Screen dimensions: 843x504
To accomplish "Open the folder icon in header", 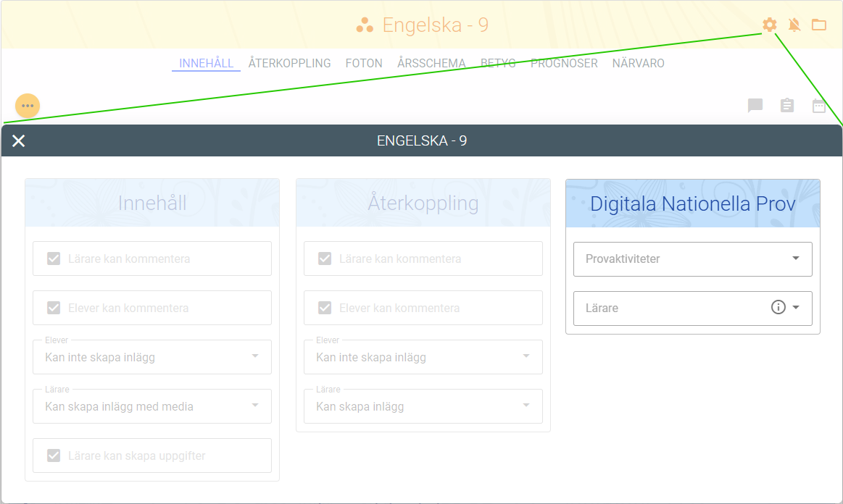I will pos(819,25).
